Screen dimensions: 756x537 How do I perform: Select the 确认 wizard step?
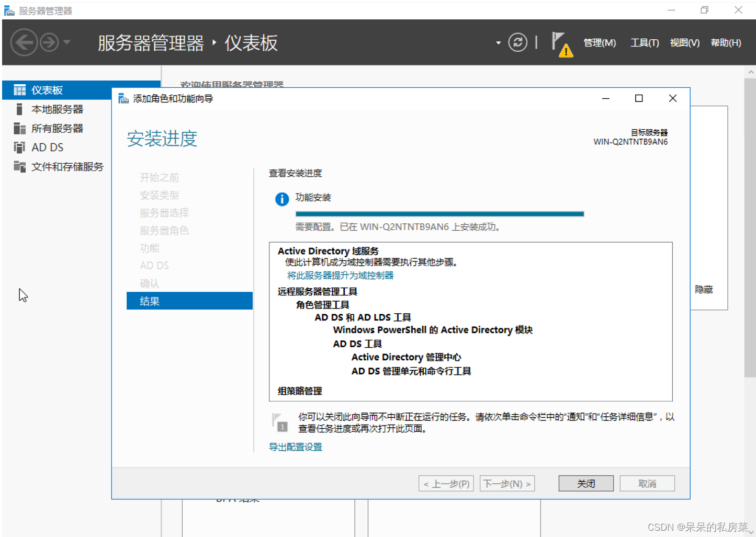click(149, 283)
